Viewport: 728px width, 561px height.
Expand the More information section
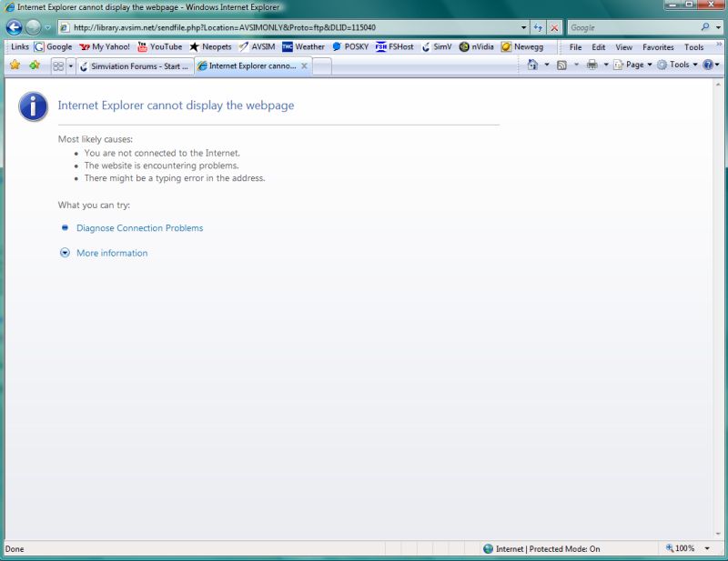(x=112, y=254)
